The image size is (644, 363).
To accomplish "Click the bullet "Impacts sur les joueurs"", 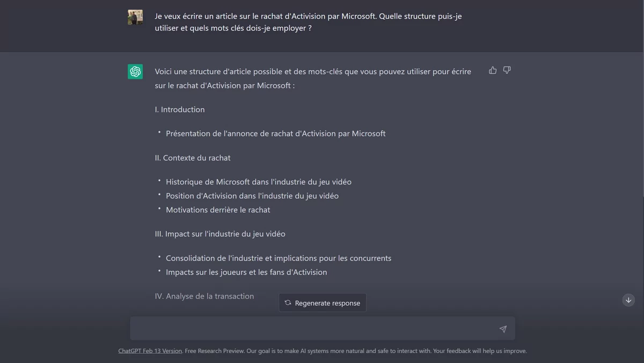I will tap(246, 272).
